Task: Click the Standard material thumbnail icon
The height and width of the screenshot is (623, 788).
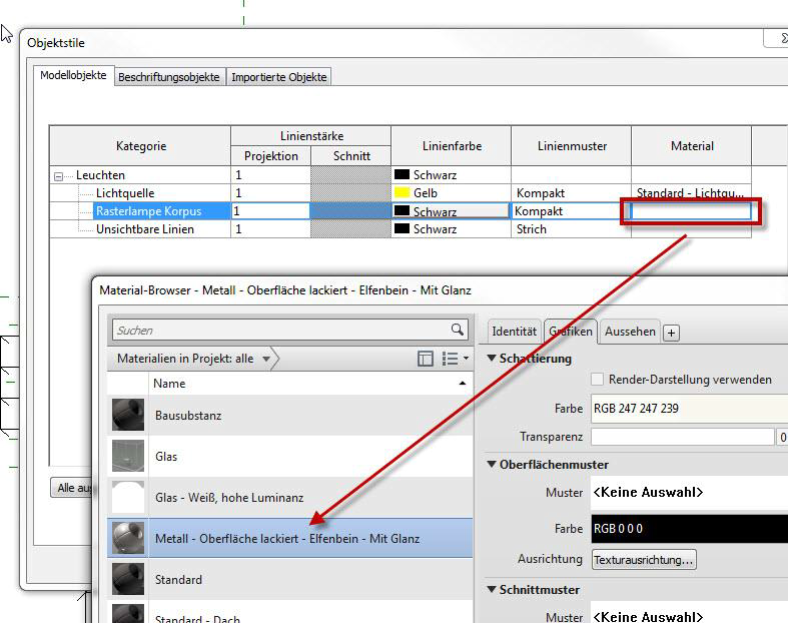Action: point(128,579)
